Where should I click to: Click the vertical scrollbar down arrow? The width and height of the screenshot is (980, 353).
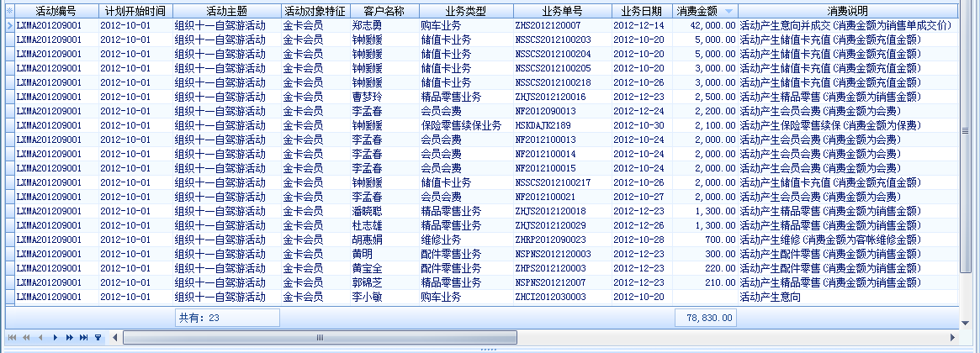tap(966, 323)
